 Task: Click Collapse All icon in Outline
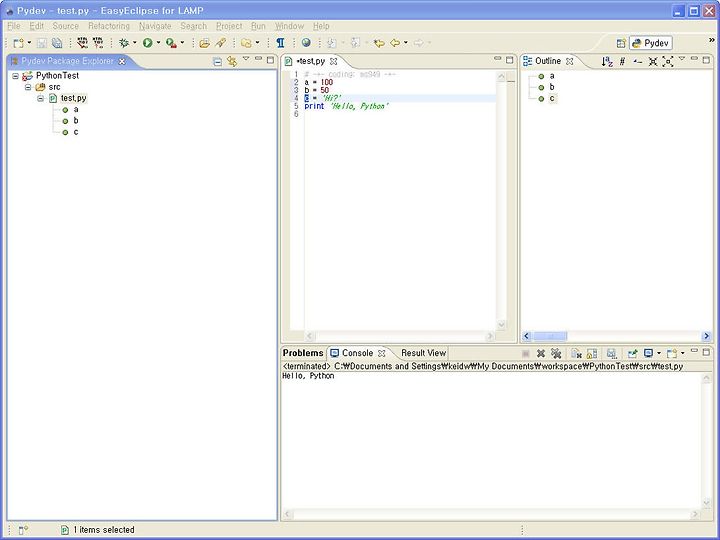click(x=652, y=61)
